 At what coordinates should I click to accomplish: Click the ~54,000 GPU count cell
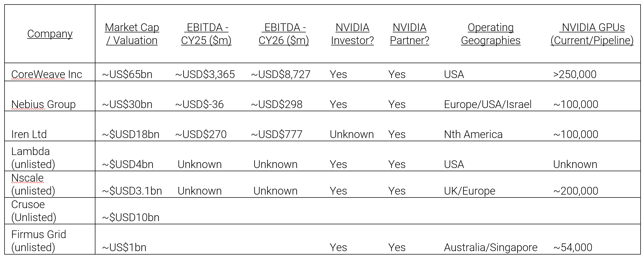tap(572, 247)
